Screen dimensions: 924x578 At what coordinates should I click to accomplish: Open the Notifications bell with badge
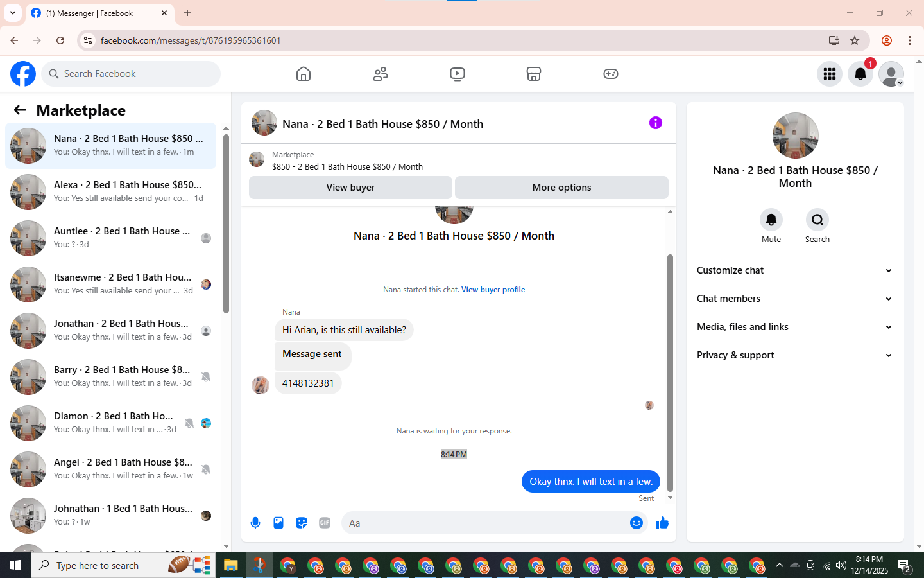[x=860, y=74]
